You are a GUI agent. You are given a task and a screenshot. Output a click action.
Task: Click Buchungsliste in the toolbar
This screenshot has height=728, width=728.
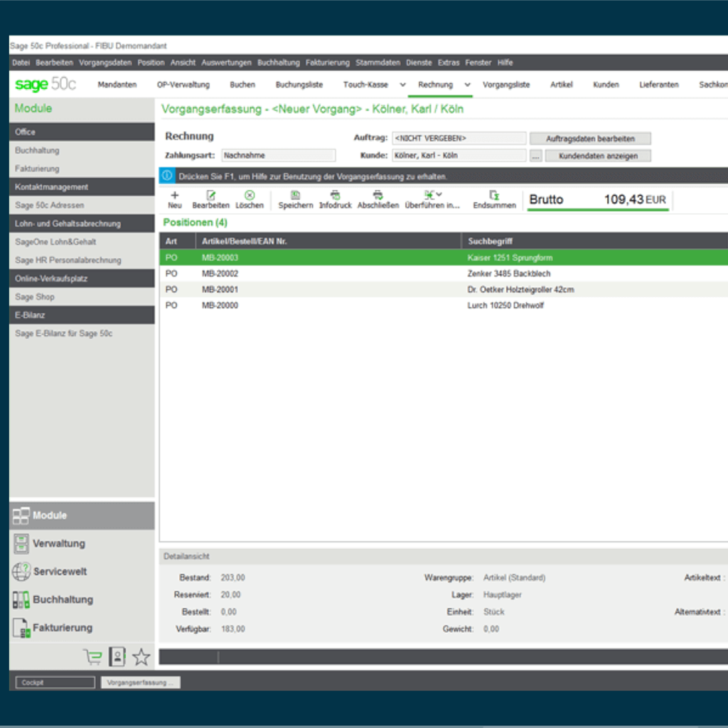pyautogui.click(x=299, y=85)
